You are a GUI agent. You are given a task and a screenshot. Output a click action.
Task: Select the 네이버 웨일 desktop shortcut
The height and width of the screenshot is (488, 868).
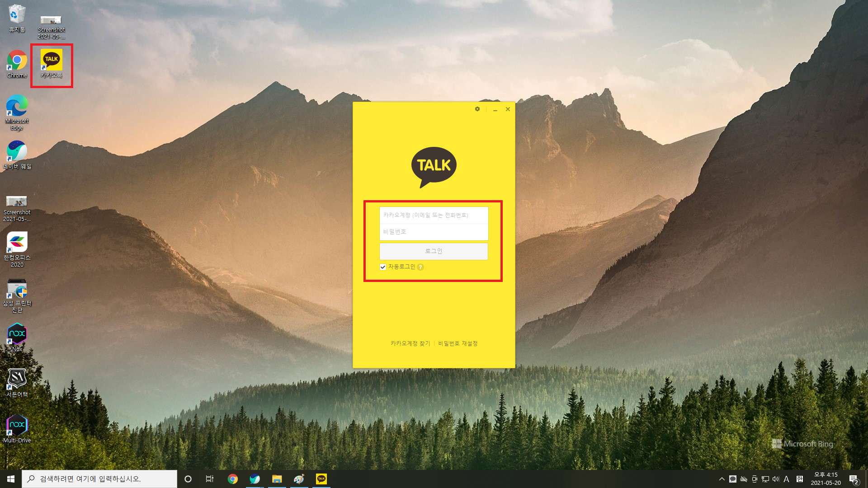17,155
